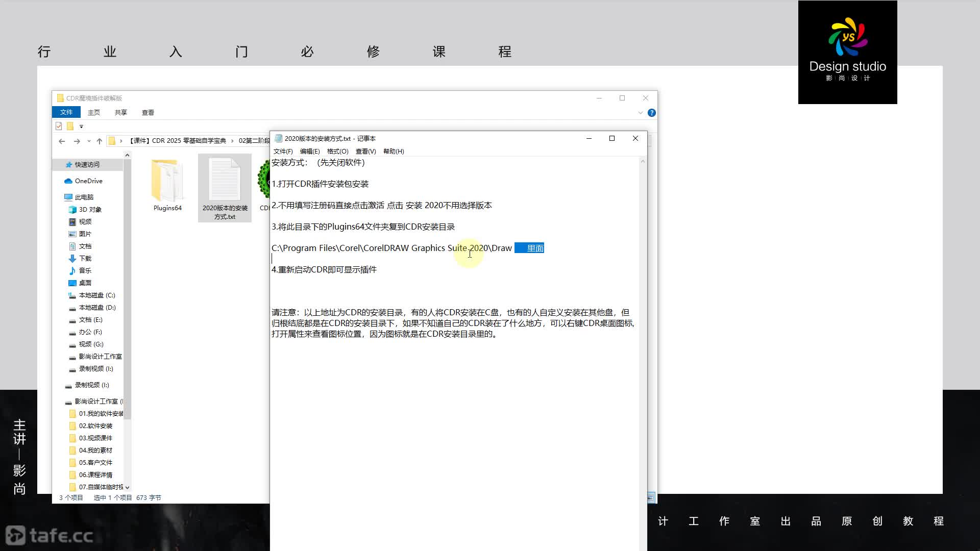Click the 下载 download arrow icon
Screen dimensions: 980x551
pyautogui.click(x=72, y=259)
